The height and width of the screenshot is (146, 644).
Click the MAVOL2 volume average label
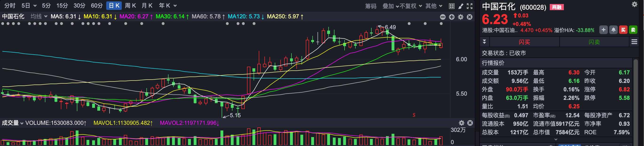point(189,123)
